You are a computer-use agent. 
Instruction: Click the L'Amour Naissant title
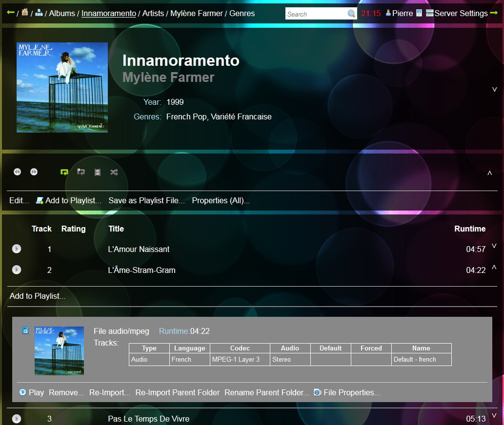[139, 249]
